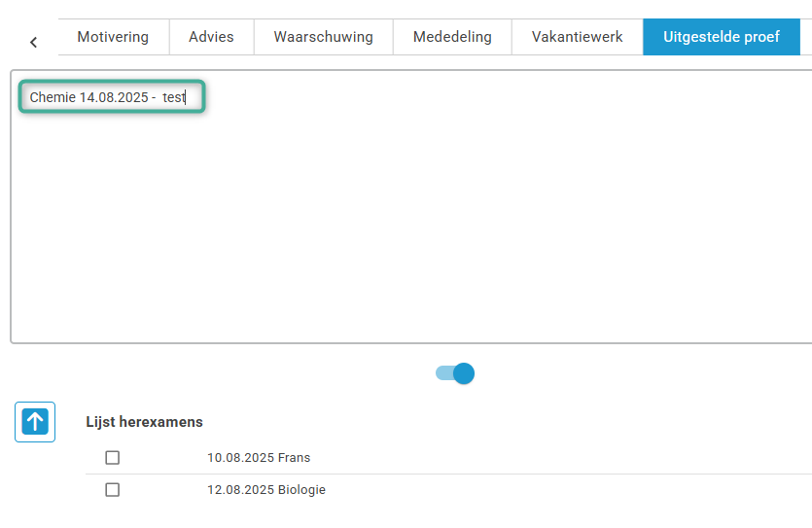Click the 10.08.2025 date in the re-exam list
This screenshot has width=812, height=528.
[240, 458]
